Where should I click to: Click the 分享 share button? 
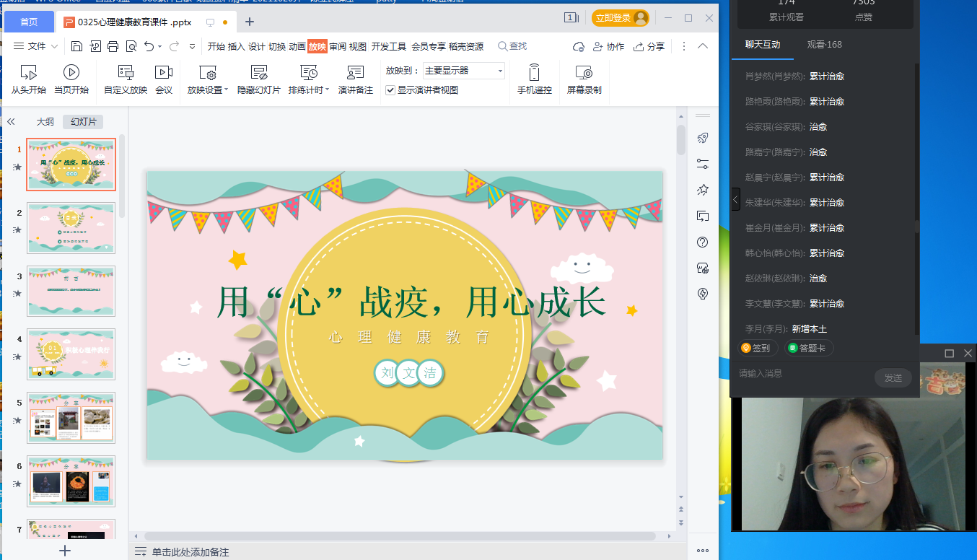(649, 46)
